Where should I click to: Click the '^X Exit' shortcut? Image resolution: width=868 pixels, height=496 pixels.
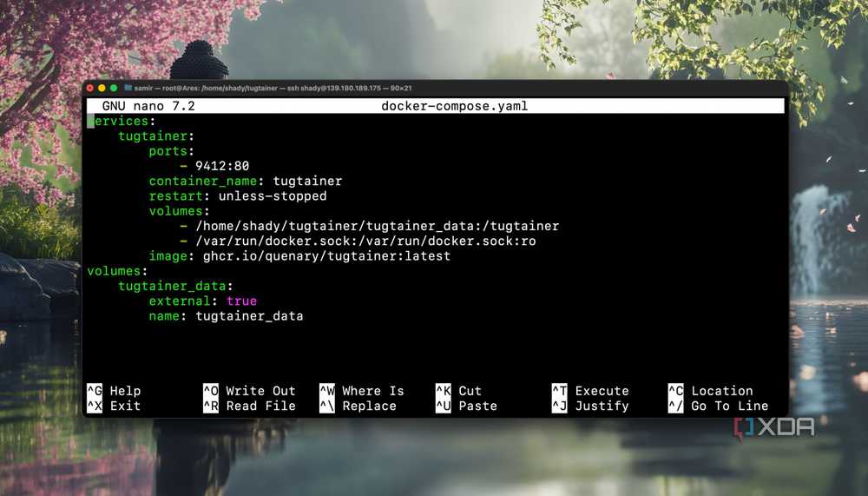114,405
